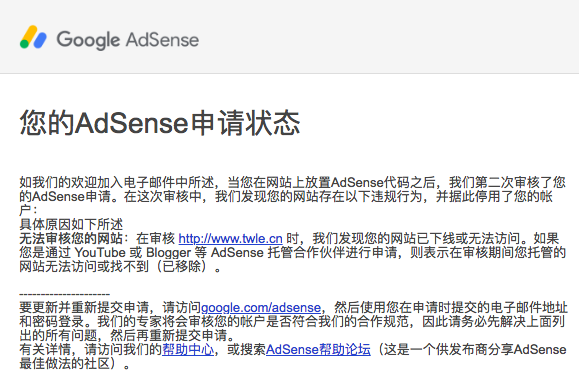
Task: Click the word Blogger in the paragraph
Action: tap(168, 252)
